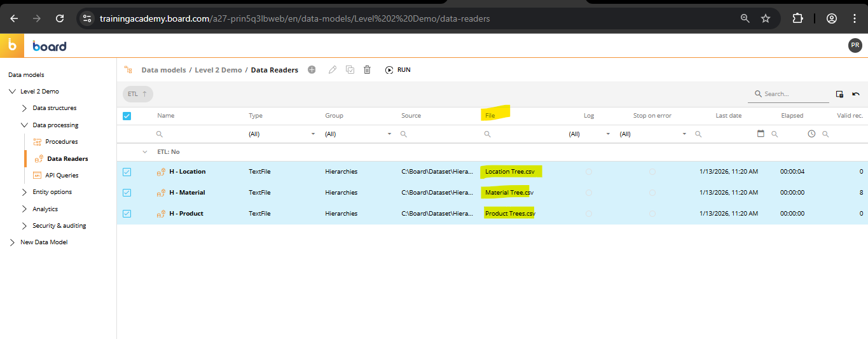Screen dimensions: 868x339
Task: Open Procedures in sidebar
Action: pos(62,142)
